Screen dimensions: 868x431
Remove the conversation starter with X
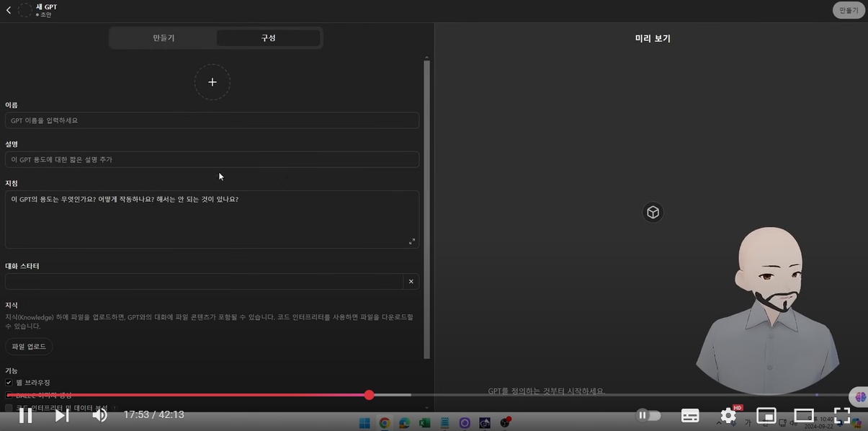pyautogui.click(x=411, y=281)
